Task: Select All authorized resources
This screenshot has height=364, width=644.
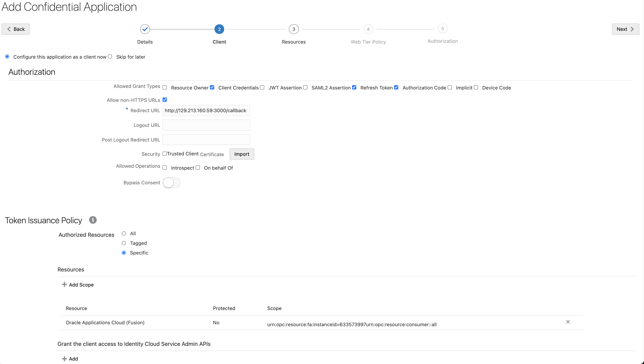Action: (124, 233)
